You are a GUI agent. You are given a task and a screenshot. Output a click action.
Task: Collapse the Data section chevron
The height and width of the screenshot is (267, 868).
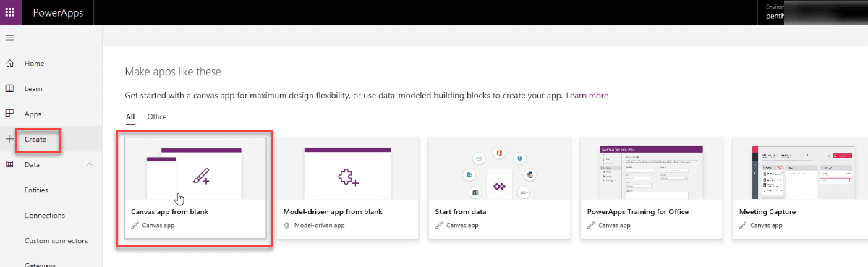90,164
